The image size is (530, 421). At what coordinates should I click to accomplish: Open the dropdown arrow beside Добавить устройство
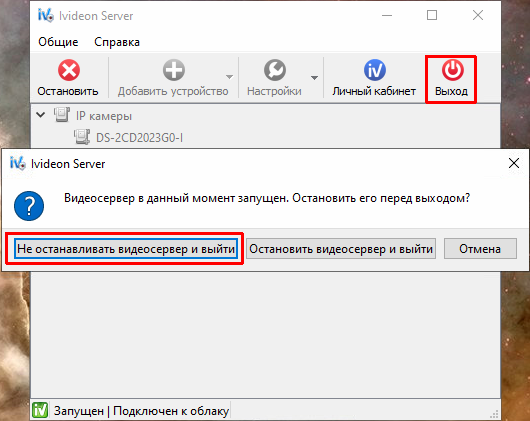click(230, 77)
